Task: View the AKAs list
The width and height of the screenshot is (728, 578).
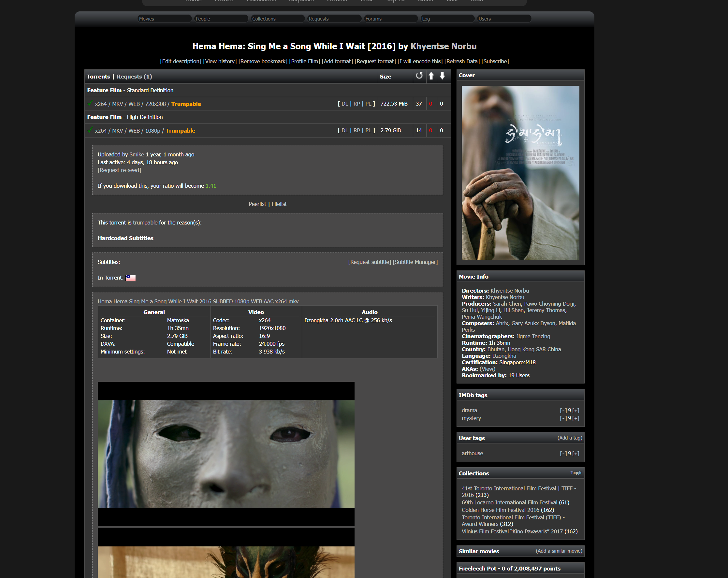Action: click(x=487, y=369)
